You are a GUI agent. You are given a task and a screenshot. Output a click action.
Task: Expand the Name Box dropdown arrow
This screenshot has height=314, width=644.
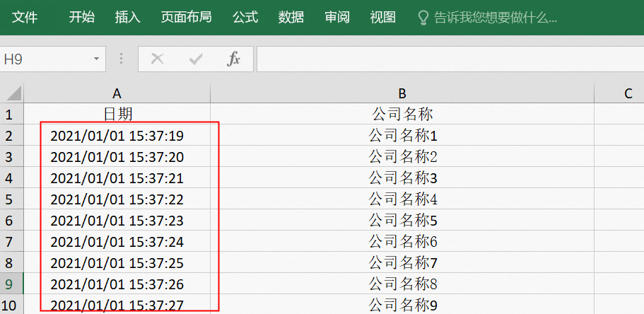coord(95,59)
